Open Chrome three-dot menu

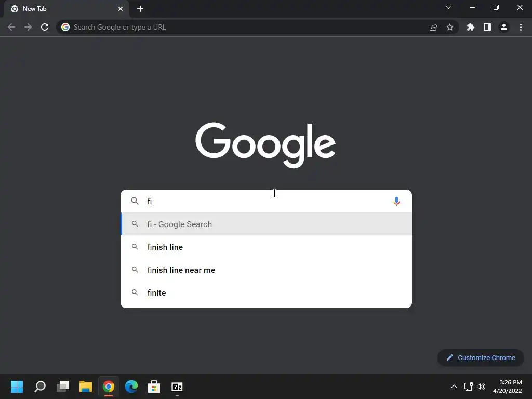tap(521, 27)
